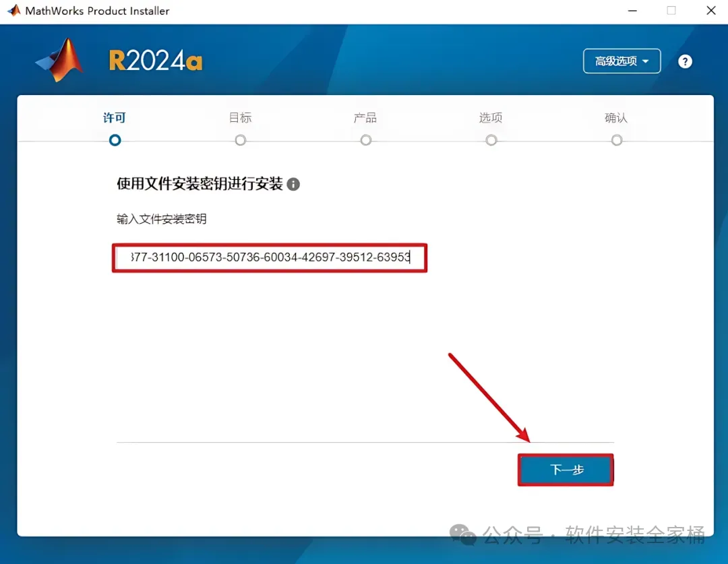Click the disabled maximize window button
Screen dimensions: 728x564
click(671, 10)
